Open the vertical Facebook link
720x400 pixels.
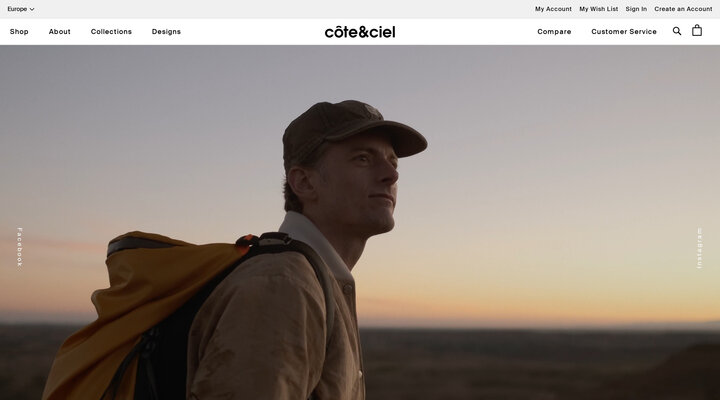20,247
